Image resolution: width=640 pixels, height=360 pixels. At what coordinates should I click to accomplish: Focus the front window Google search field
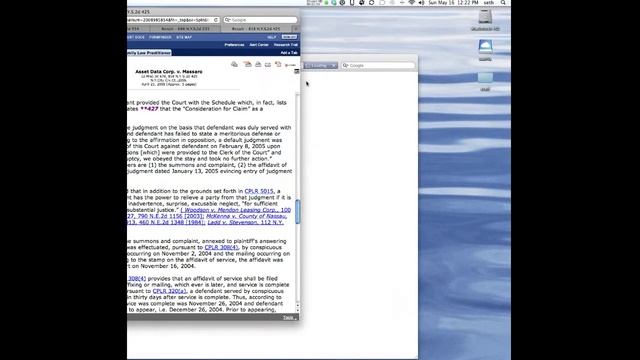[x=260, y=20]
